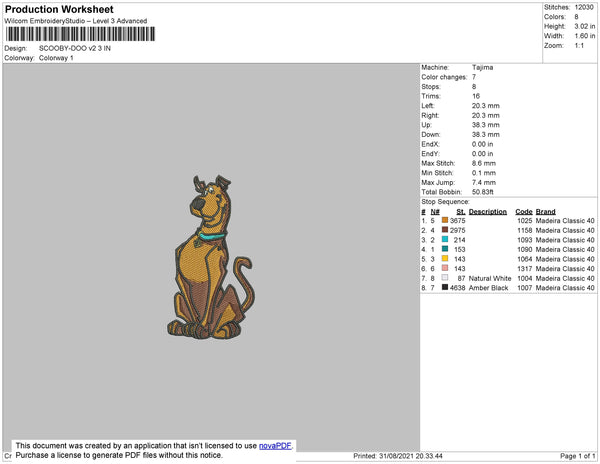Click the Zoom value '1:1'

tap(579, 46)
